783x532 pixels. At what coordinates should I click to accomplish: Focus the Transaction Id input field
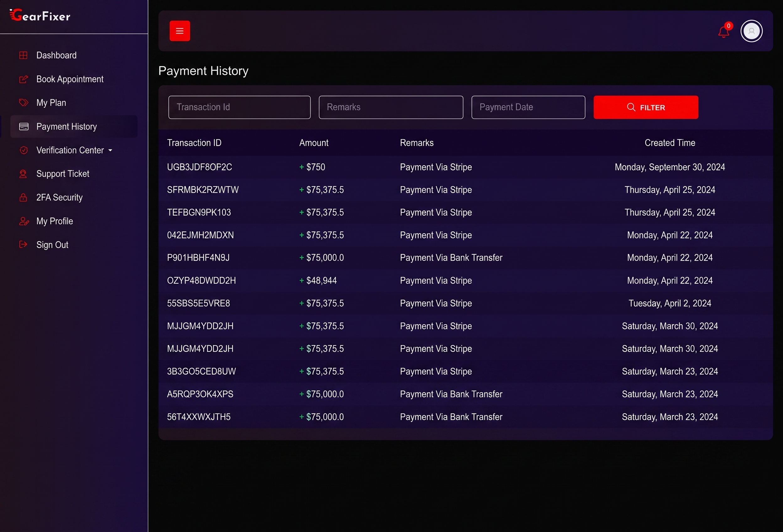(x=239, y=107)
